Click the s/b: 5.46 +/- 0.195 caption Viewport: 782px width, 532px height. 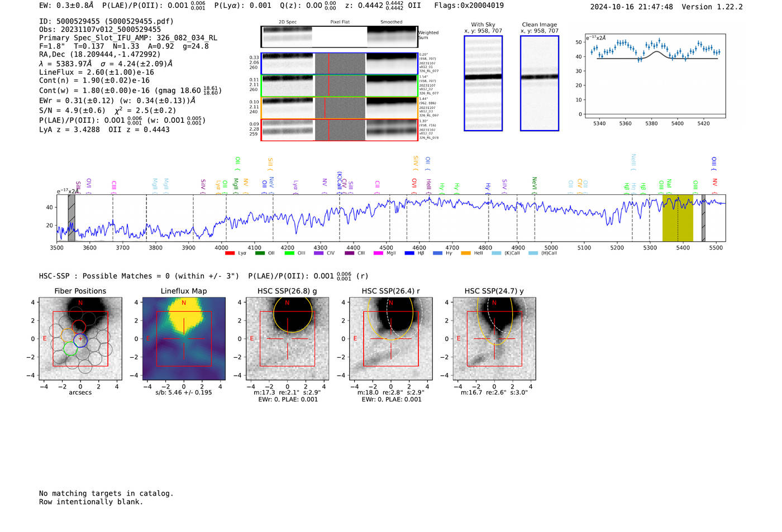click(x=184, y=392)
